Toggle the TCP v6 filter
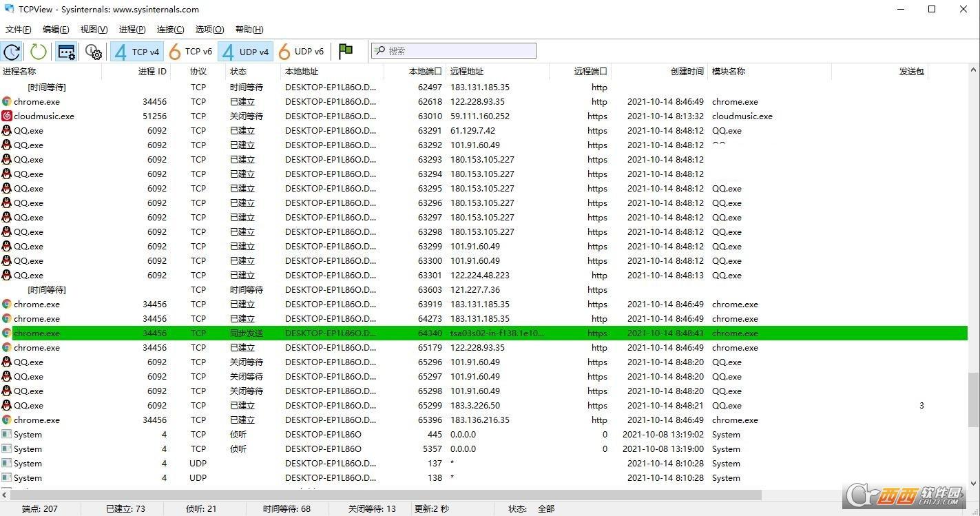980x516 pixels. pos(190,52)
